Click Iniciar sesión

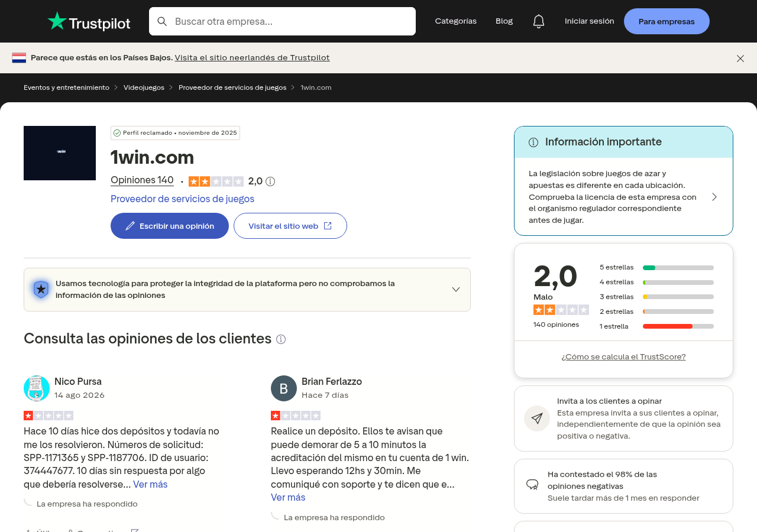pyautogui.click(x=590, y=21)
